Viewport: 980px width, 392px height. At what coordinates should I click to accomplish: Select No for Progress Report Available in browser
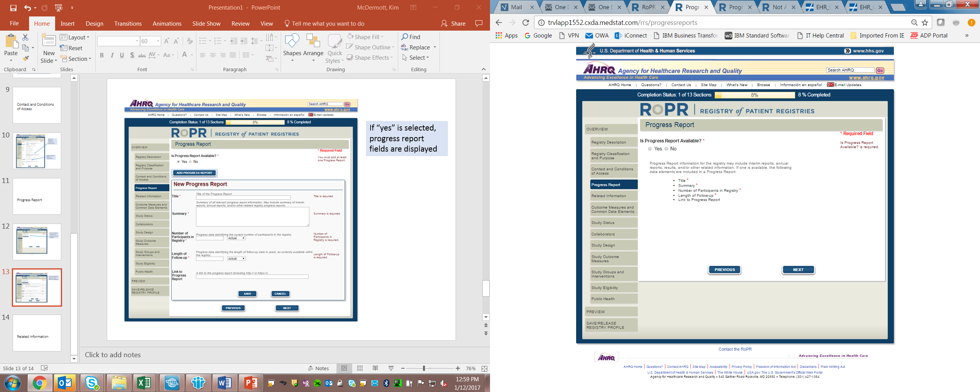tap(666, 149)
